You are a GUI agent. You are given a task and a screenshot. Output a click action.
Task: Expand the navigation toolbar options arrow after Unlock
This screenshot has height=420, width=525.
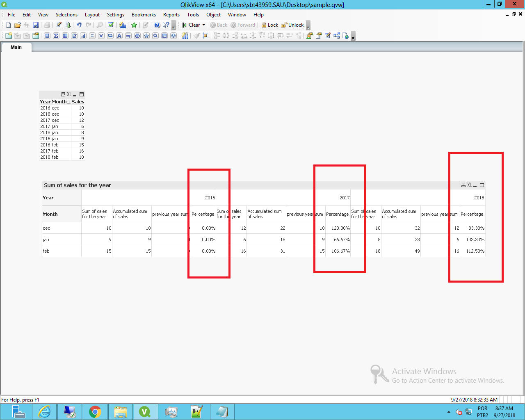click(308, 25)
